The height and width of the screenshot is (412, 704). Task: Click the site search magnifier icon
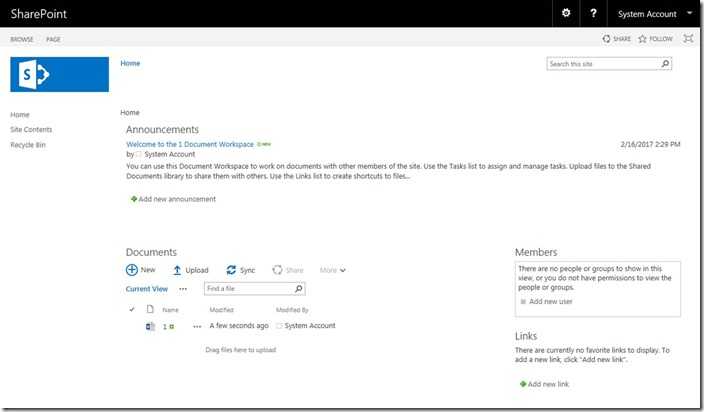tap(665, 64)
